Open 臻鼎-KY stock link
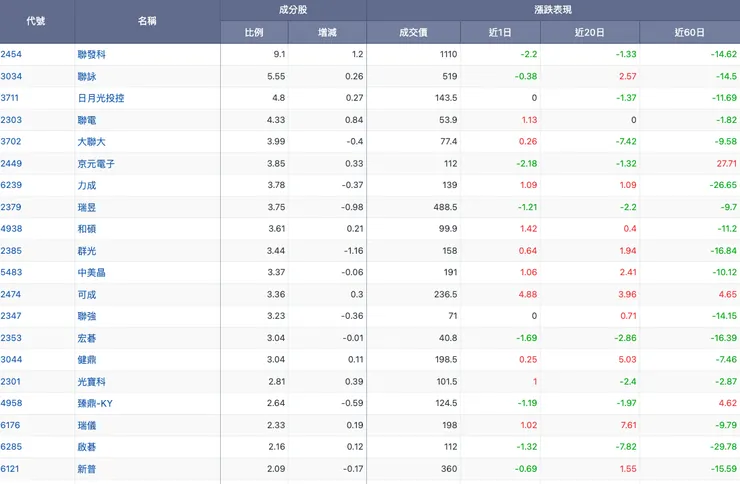740x484 pixels. point(95,403)
